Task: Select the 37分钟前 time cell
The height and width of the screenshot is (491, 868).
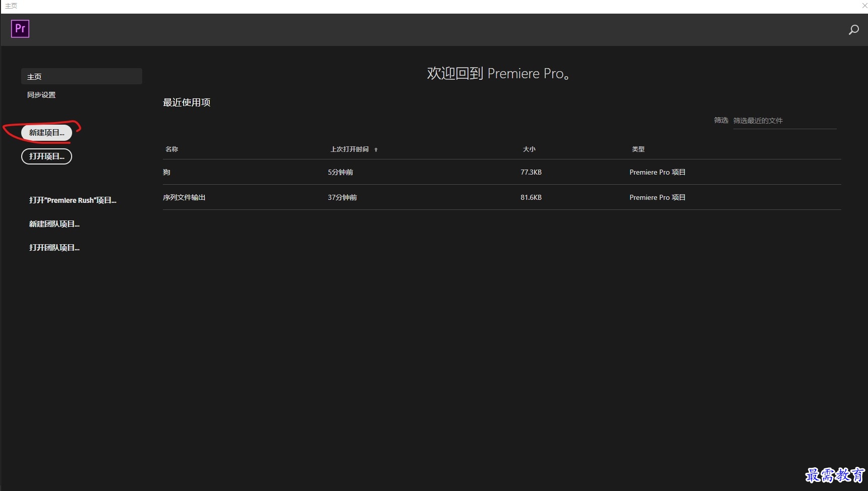Action: (x=342, y=197)
